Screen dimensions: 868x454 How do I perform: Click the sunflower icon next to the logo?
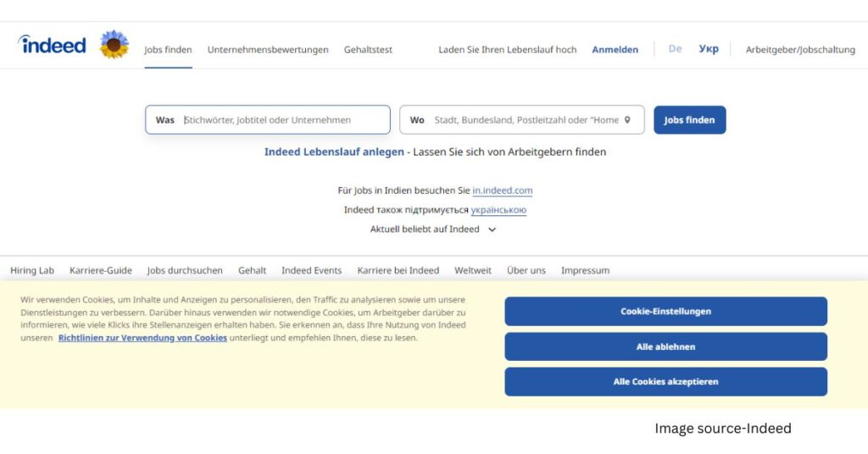(x=114, y=45)
